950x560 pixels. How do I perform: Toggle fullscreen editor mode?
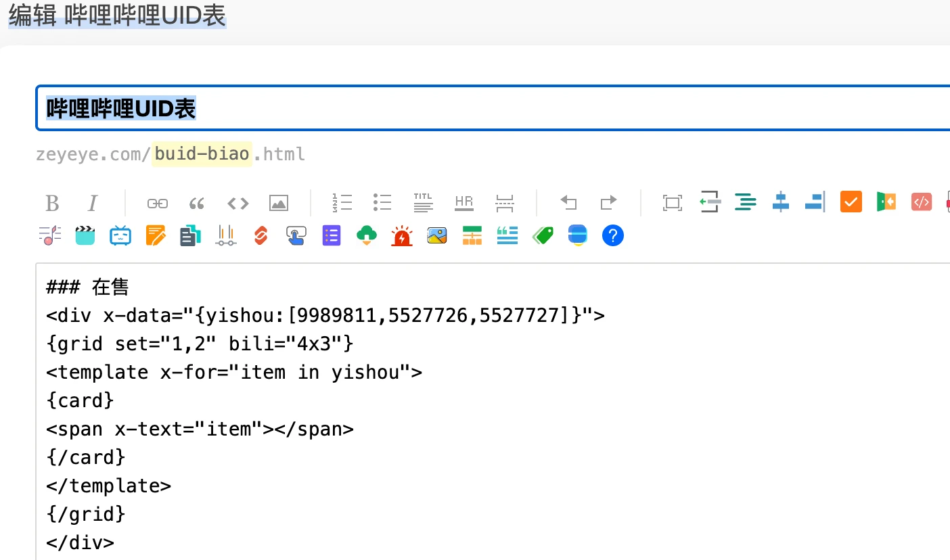point(672,203)
